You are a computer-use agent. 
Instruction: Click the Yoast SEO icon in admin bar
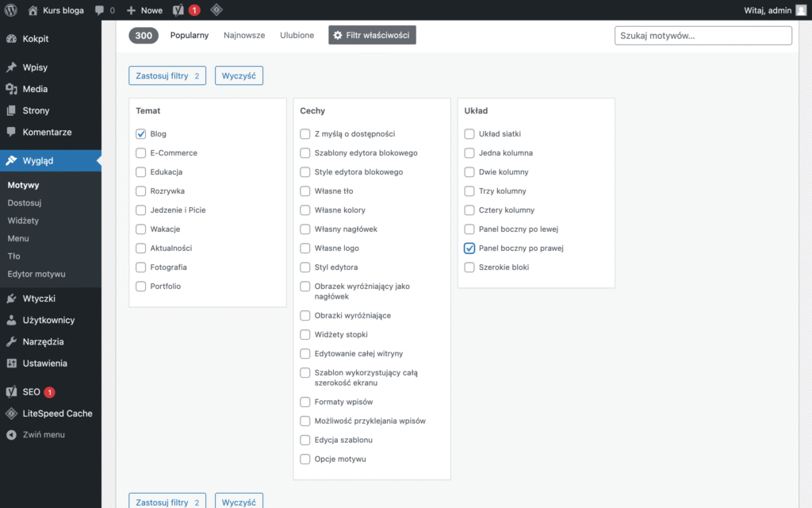click(x=179, y=10)
